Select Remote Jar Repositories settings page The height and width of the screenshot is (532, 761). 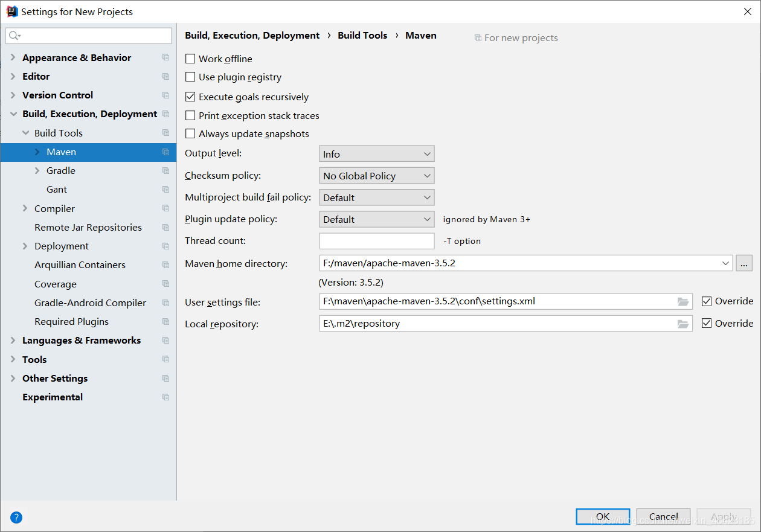coord(88,227)
